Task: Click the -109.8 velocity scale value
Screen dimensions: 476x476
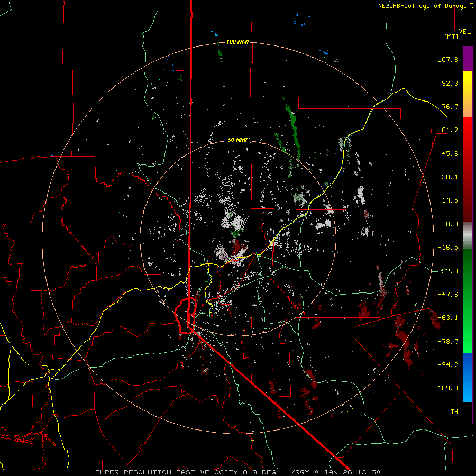Action: [x=446, y=388]
